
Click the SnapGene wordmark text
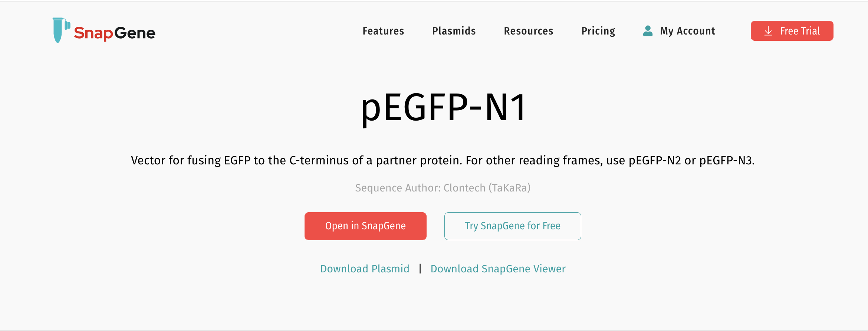(x=114, y=33)
